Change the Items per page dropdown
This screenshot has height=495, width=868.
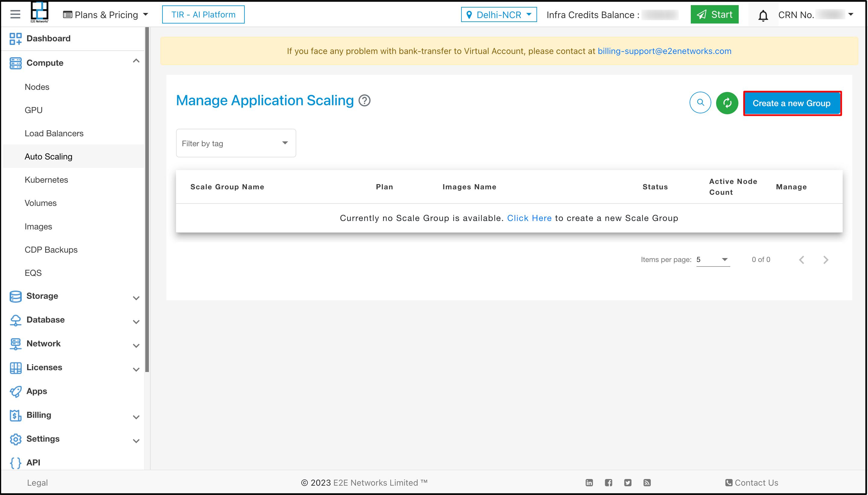[713, 260]
